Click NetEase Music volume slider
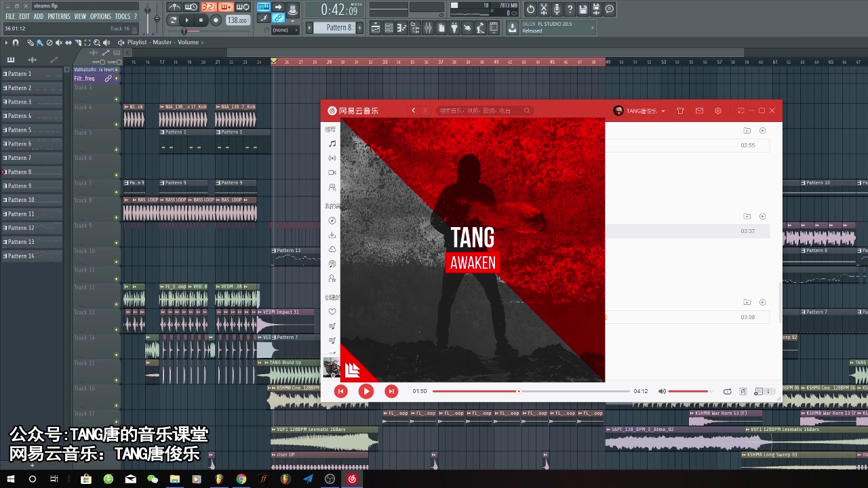The height and width of the screenshot is (488, 868). point(690,391)
